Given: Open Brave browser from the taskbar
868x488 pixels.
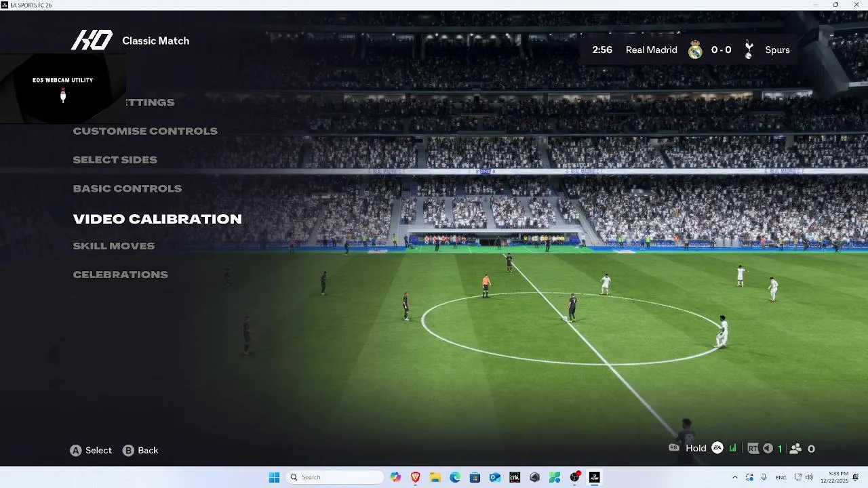Looking at the screenshot, I should 416,477.
